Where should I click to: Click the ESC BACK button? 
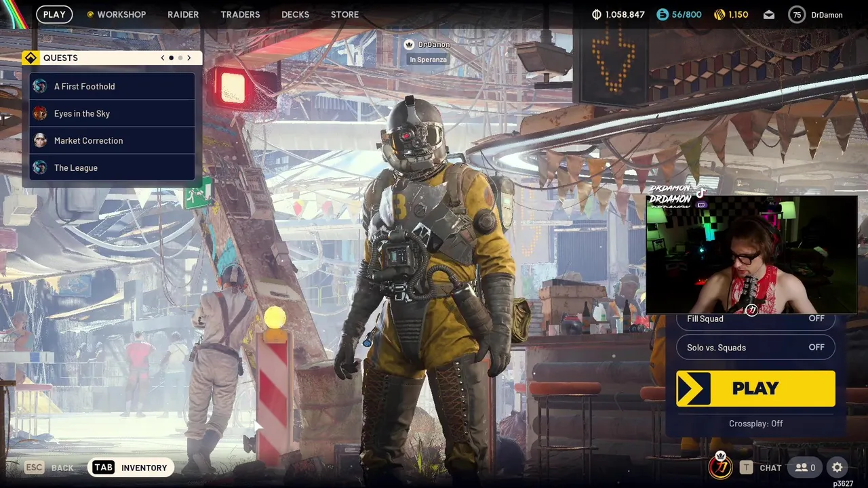click(50, 468)
